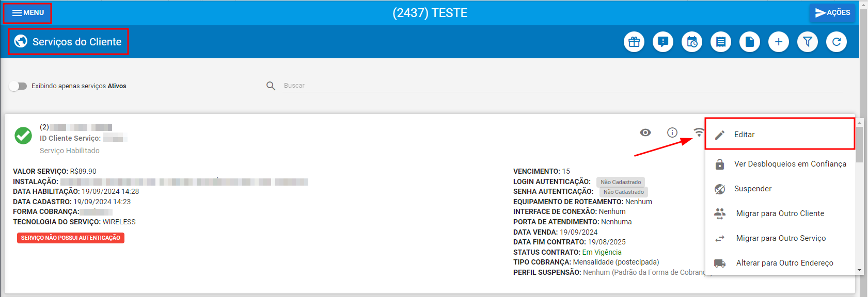Viewport: 868px width, 297px height.
Task: Click the Suspender crossed globe icon
Action: point(720,189)
